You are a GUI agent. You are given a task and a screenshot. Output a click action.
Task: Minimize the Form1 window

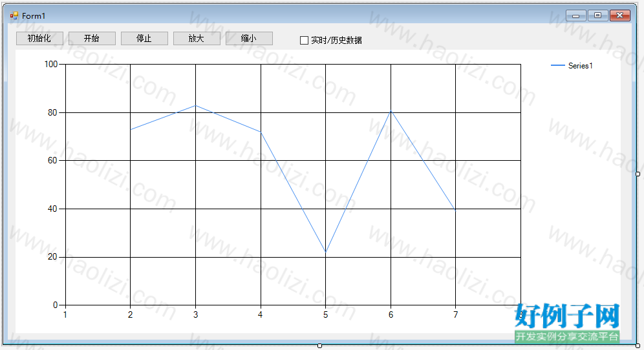tap(576, 15)
